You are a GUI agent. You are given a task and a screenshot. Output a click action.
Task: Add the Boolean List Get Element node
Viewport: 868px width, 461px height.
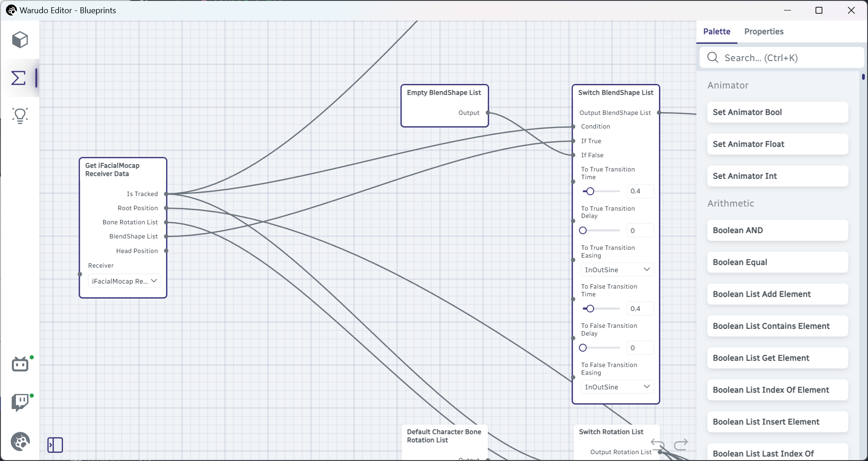coord(777,358)
